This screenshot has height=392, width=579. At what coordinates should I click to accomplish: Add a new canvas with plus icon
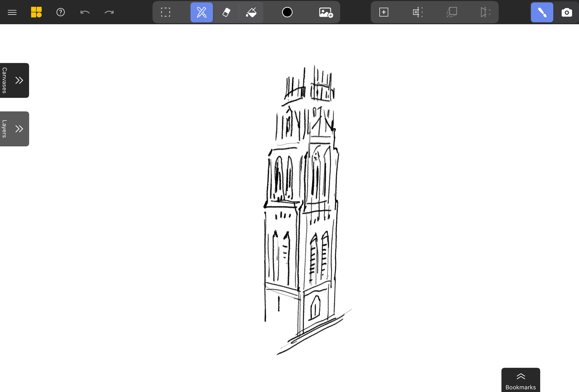pyautogui.click(x=384, y=12)
